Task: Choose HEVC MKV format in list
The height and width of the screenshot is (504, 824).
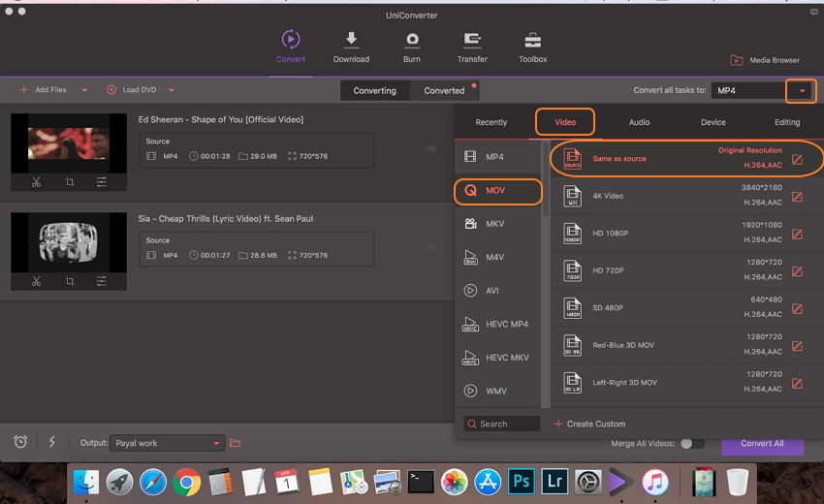Action: point(497,358)
